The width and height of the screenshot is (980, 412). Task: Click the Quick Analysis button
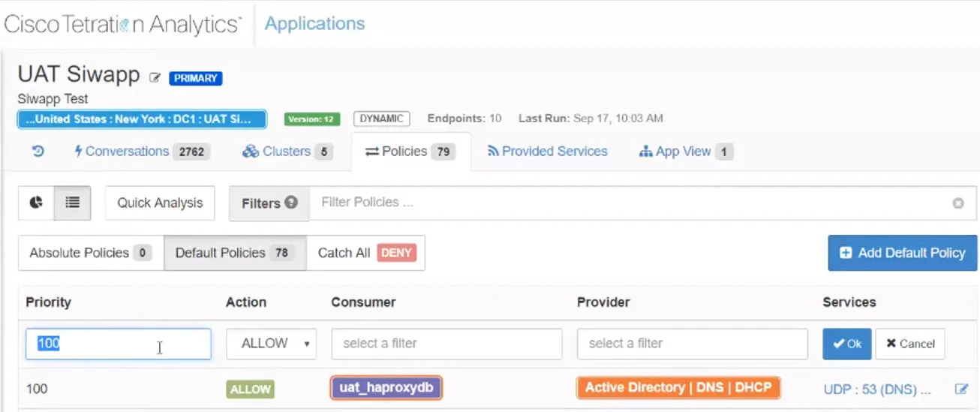coord(160,203)
